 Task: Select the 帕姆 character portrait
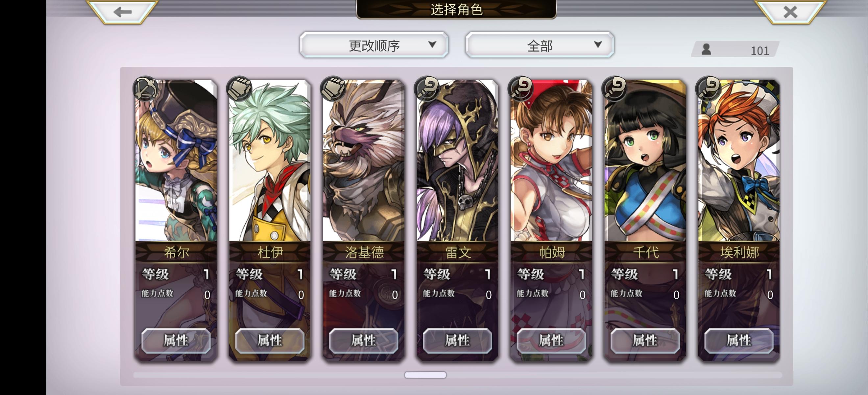[551, 161]
